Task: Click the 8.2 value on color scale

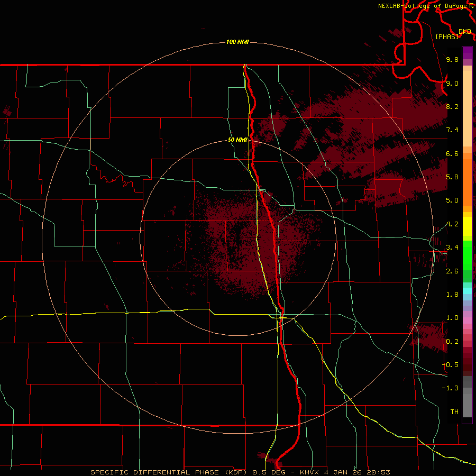Action: point(452,106)
